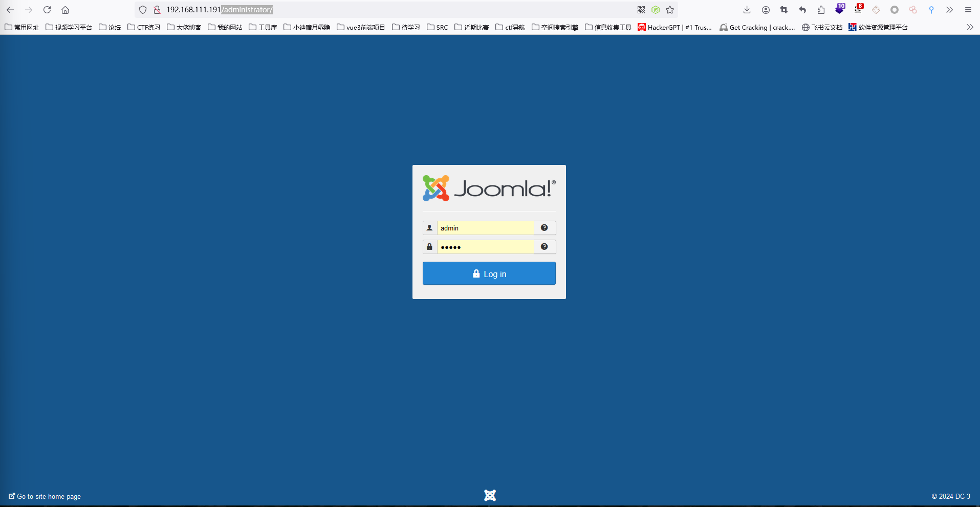Click the tracking protection shield icon
Screen dimensions: 980x507
point(143,10)
